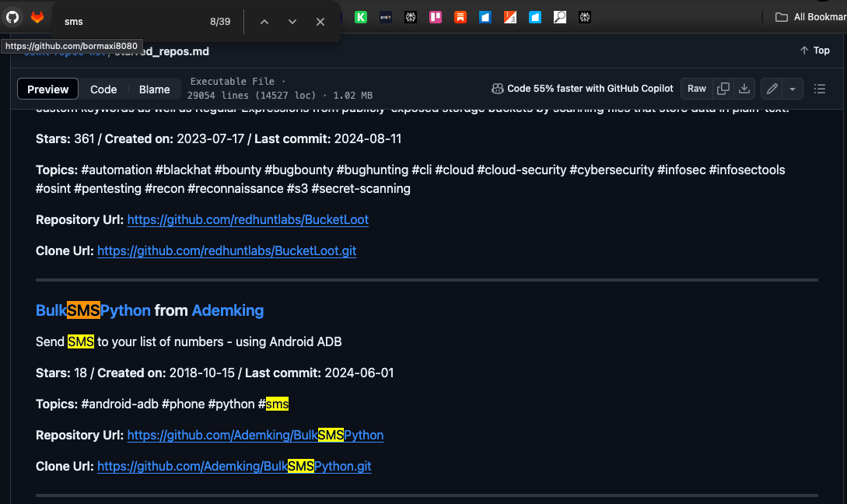This screenshot has height=504, width=847.
Task: Expand more edit options dropdown
Action: (793, 89)
